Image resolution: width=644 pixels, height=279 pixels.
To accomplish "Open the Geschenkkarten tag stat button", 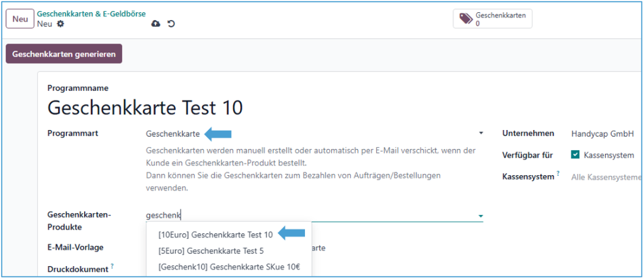I will click(x=493, y=18).
